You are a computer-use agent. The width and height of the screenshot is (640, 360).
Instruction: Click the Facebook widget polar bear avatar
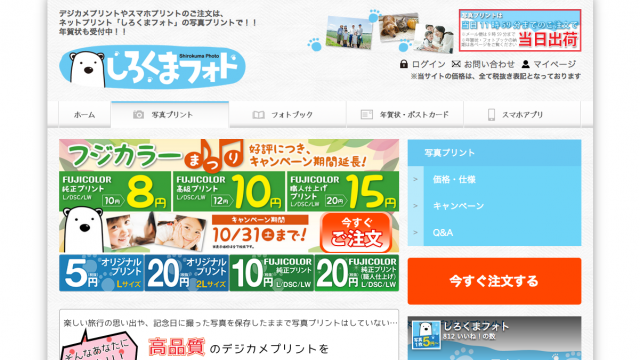426,336
